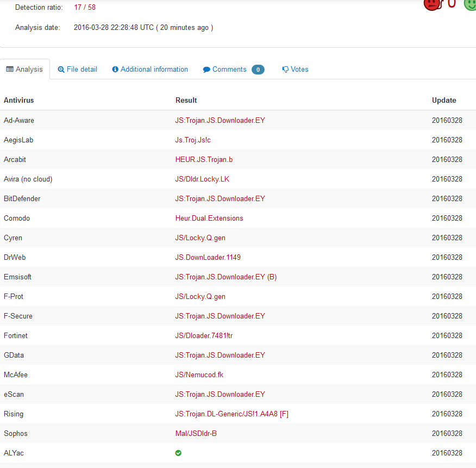Screen dimensions: 476x468
Task: Select the ALYac antivirus name
Action: tap(14, 453)
